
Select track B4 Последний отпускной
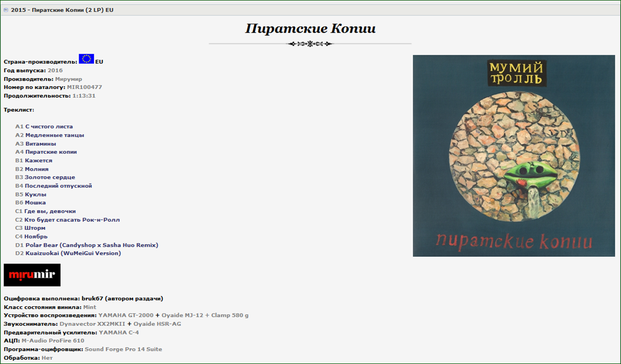pyautogui.click(x=54, y=186)
